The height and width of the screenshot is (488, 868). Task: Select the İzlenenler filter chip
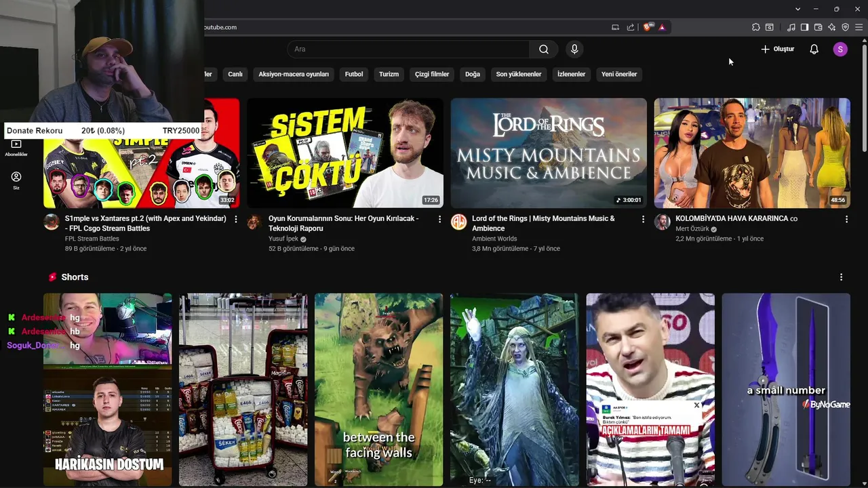pos(571,74)
